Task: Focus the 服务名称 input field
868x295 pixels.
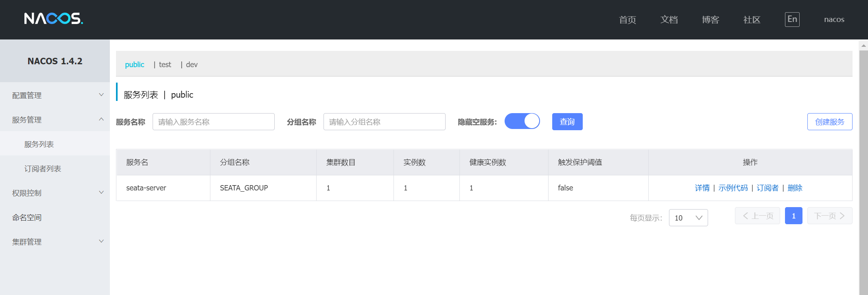Action: tap(214, 122)
